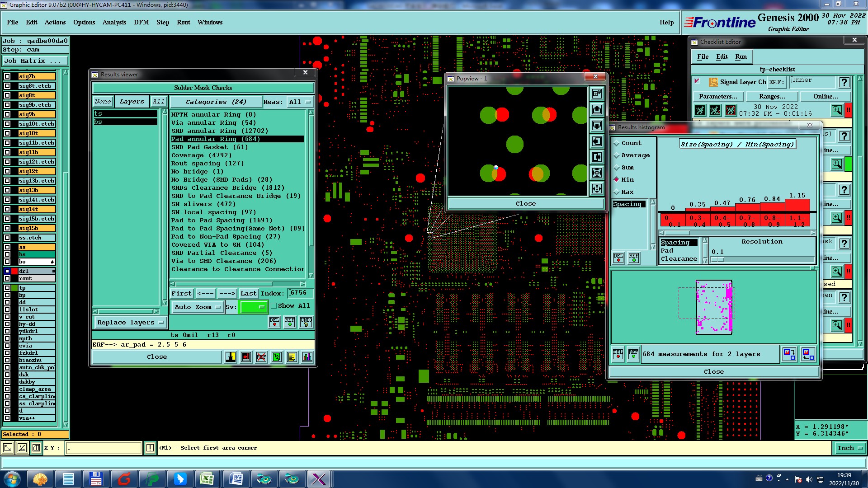Click magnifier icon beside Signal Layer check date
Screen dimensions: 868x488
[836, 110]
